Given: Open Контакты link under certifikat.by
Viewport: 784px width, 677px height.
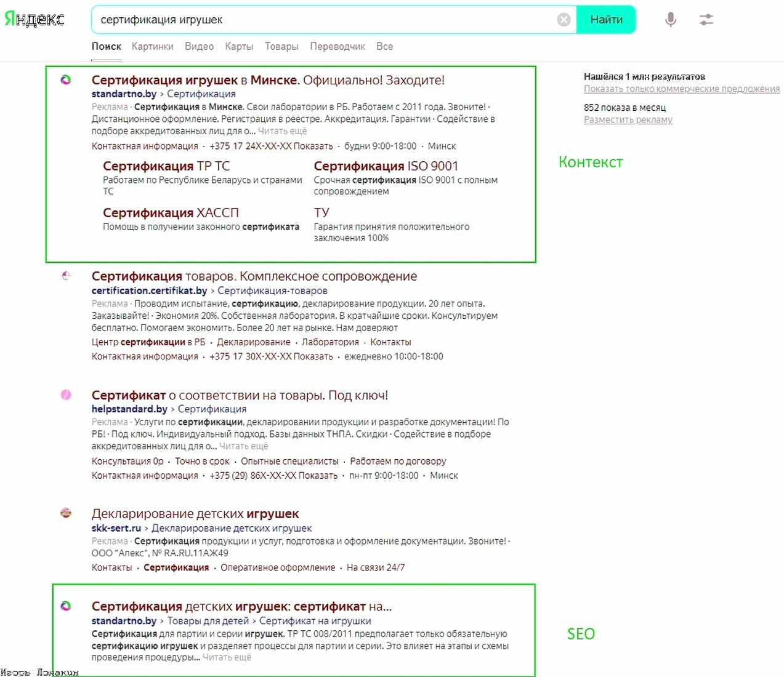Looking at the screenshot, I should [390, 342].
